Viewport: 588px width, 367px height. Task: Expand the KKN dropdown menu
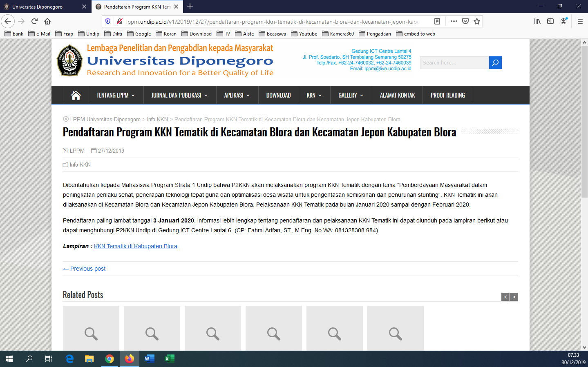point(314,95)
